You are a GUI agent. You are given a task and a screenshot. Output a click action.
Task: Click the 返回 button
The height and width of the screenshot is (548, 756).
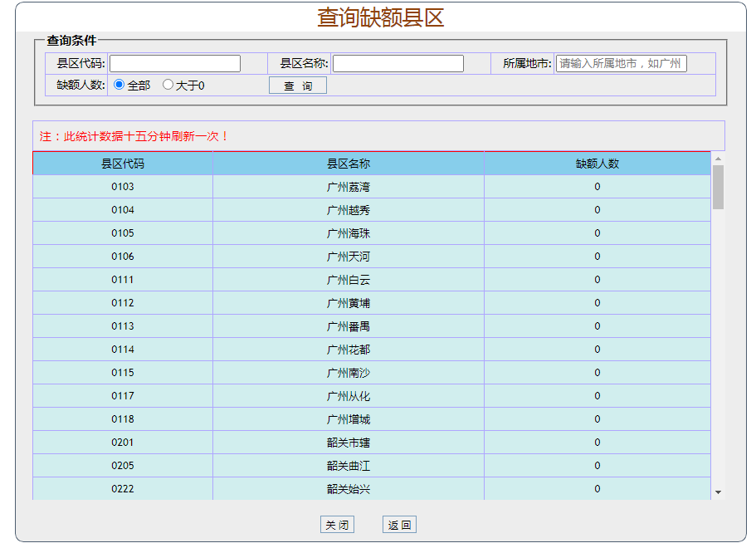[399, 525]
